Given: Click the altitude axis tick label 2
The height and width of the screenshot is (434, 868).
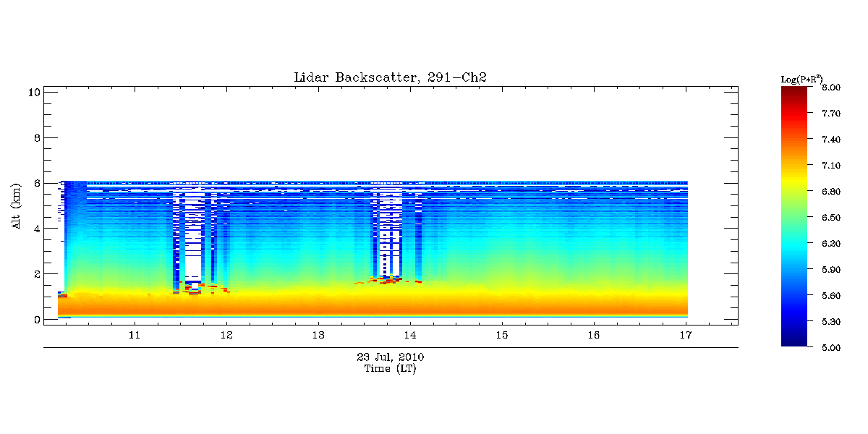Looking at the screenshot, I should coord(36,274).
